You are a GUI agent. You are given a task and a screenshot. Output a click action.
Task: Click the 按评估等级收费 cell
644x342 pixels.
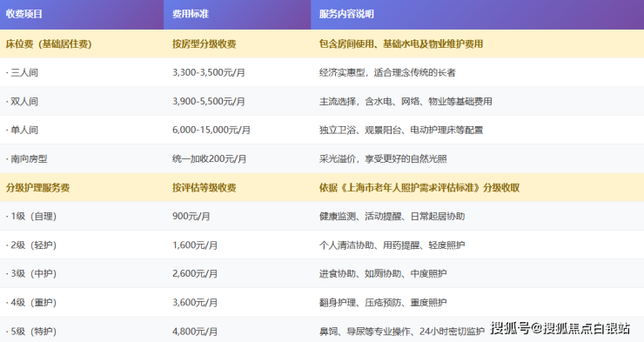pyautogui.click(x=205, y=188)
